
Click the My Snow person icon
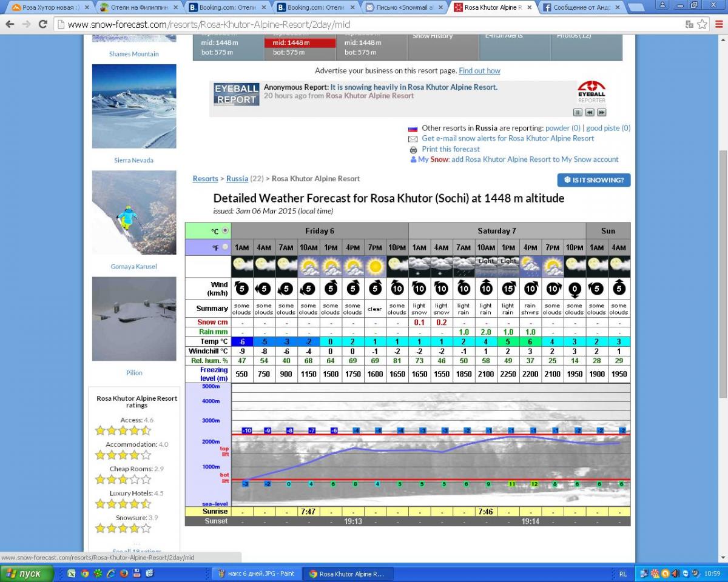click(413, 159)
